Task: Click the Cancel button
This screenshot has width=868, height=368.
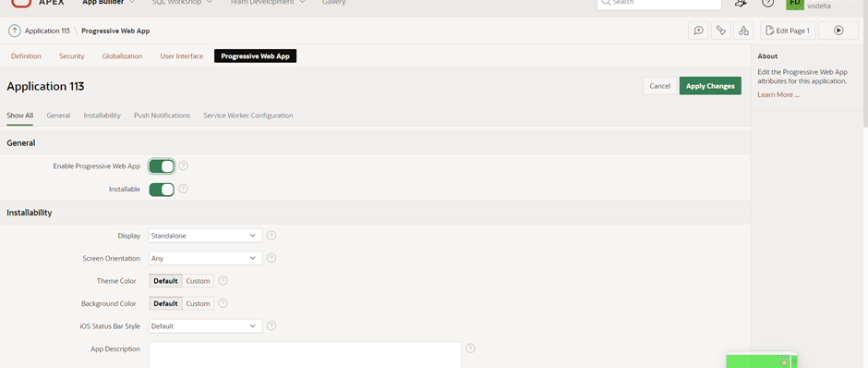Action: [660, 86]
